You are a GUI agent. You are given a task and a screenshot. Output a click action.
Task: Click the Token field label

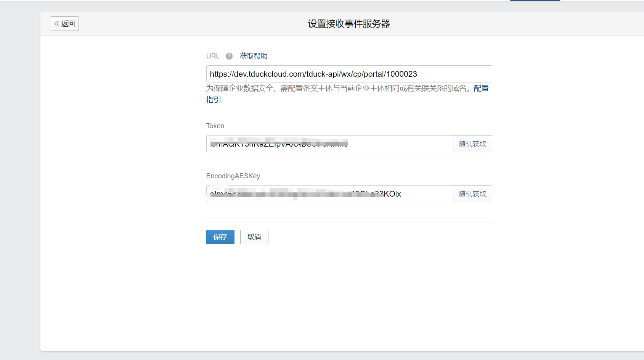(x=215, y=126)
